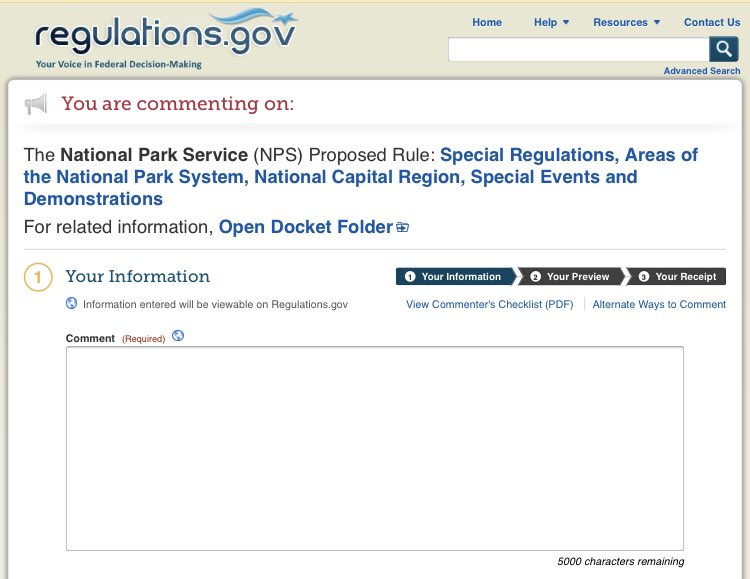Click the magnifying glass search button
Screen dimensions: 750x579
tap(723, 49)
